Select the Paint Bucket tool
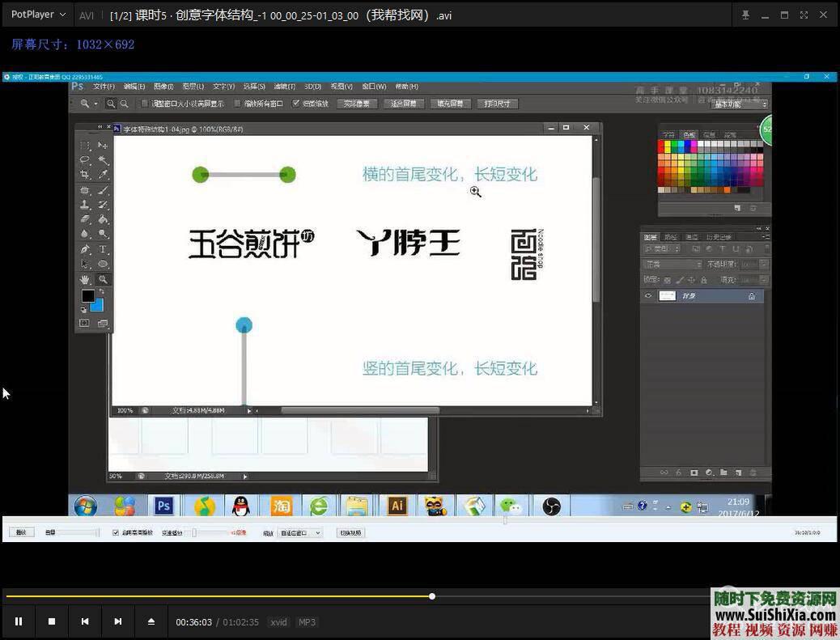The width and height of the screenshot is (840, 640). [103, 218]
